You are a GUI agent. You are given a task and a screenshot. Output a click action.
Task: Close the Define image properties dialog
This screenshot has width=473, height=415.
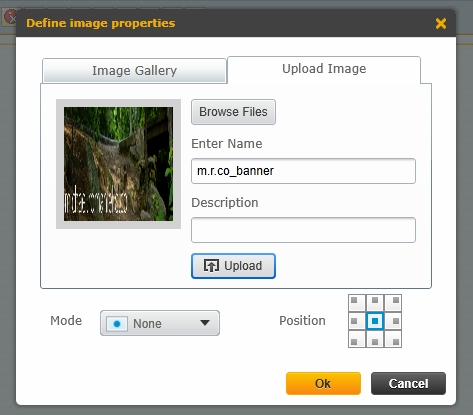[441, 23]
